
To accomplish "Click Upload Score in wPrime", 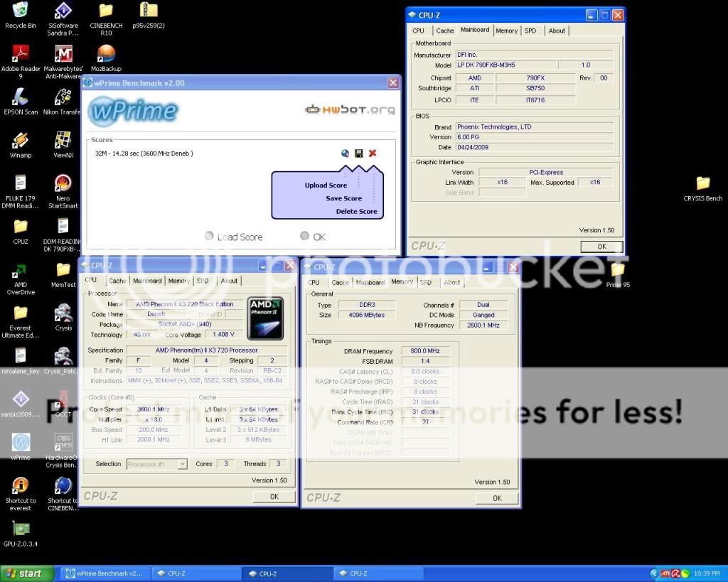I will 326,185.
